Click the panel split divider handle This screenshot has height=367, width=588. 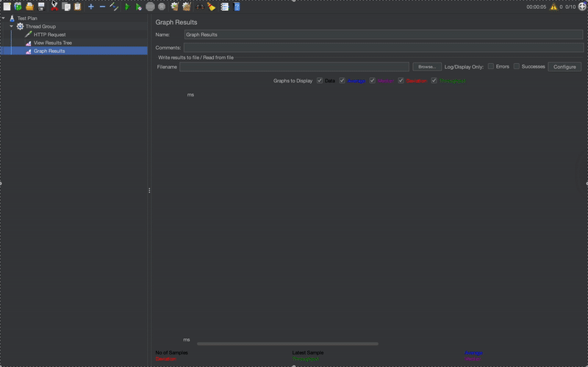149,190
